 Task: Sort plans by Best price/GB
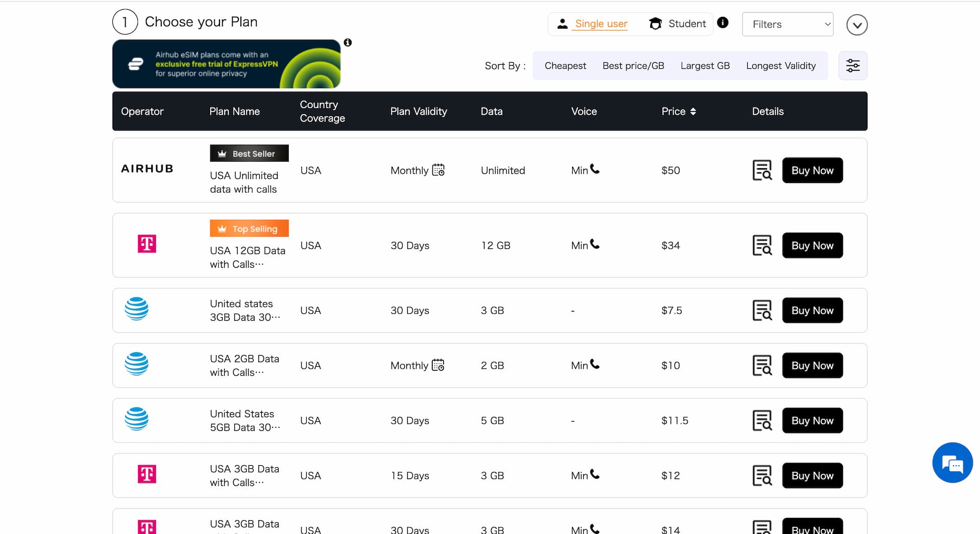(x=633, y=66)
